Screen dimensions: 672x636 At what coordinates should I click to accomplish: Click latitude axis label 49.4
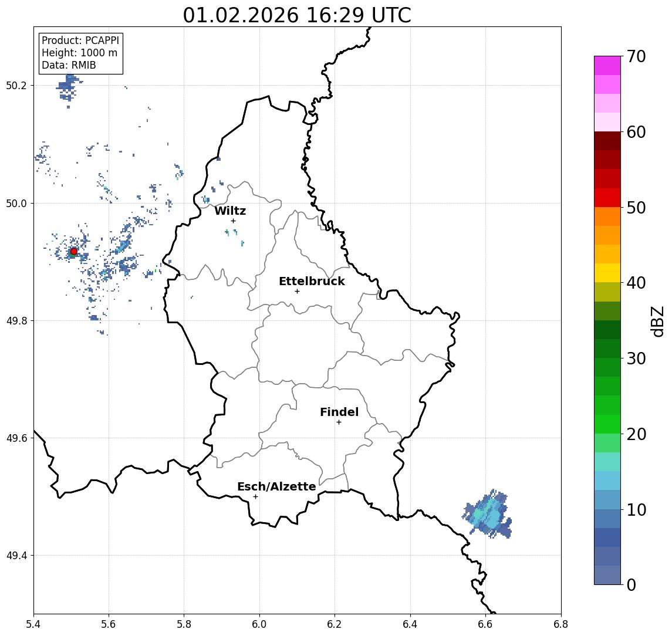pyautogui.click(x=16, y=556)
